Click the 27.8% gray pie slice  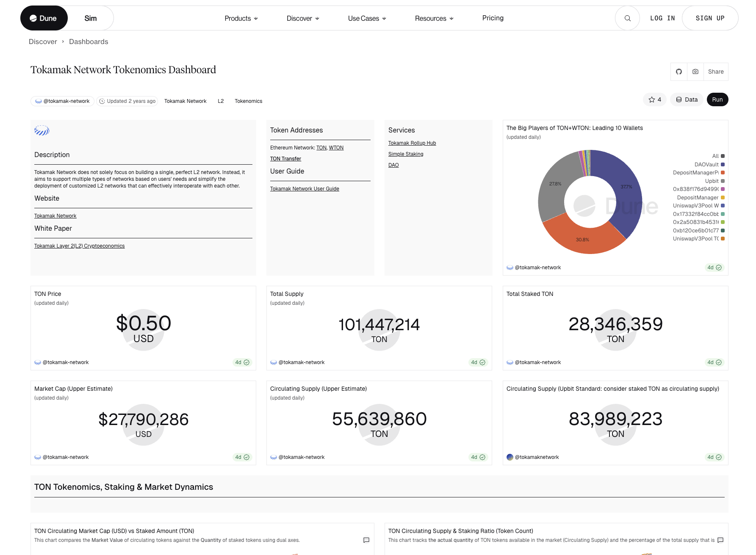pyautogui.click(x=555, y=184)
